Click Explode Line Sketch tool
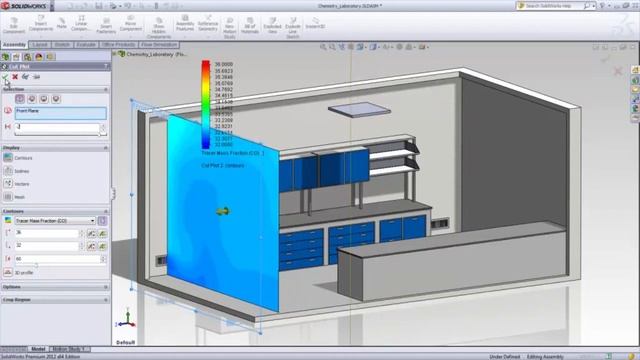The height and width of the screenshot is (360, 640). click(293, 28)
